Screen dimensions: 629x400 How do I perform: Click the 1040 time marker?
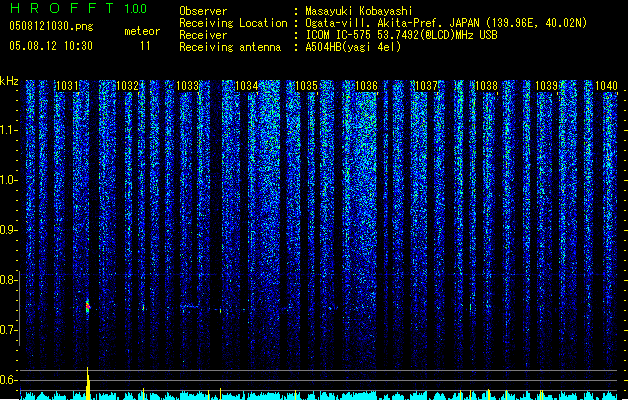[x=606, y=86]
